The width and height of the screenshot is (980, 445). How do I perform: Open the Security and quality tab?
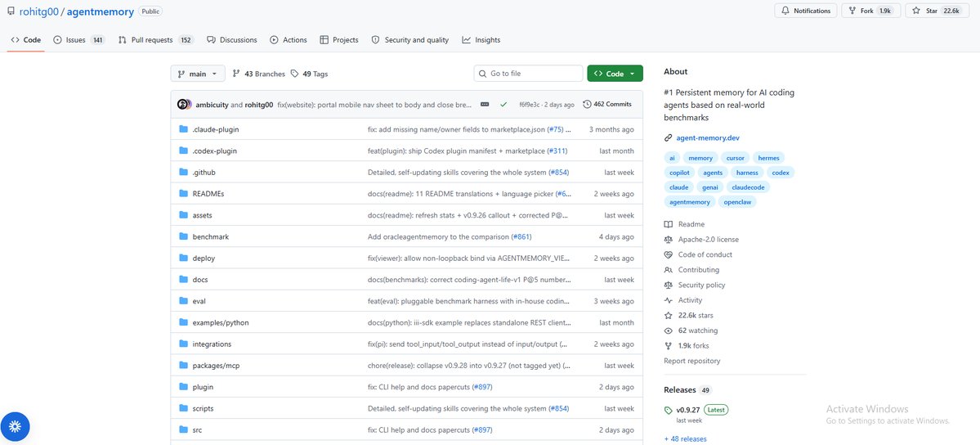(410, 40)
